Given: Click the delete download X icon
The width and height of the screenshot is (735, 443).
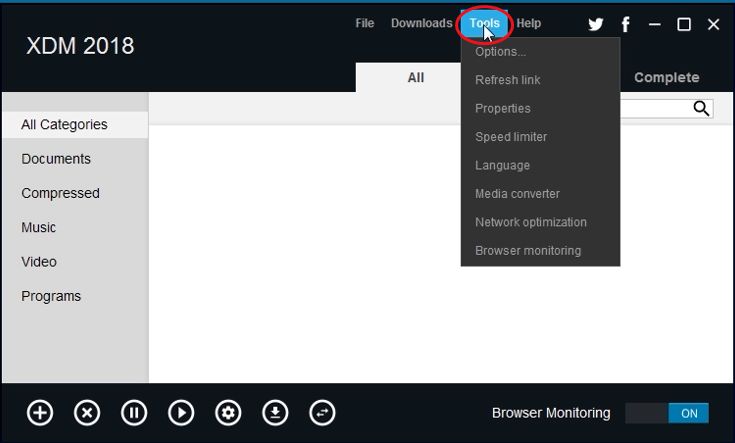Looking at the screenshot, I should click(87, 413).
